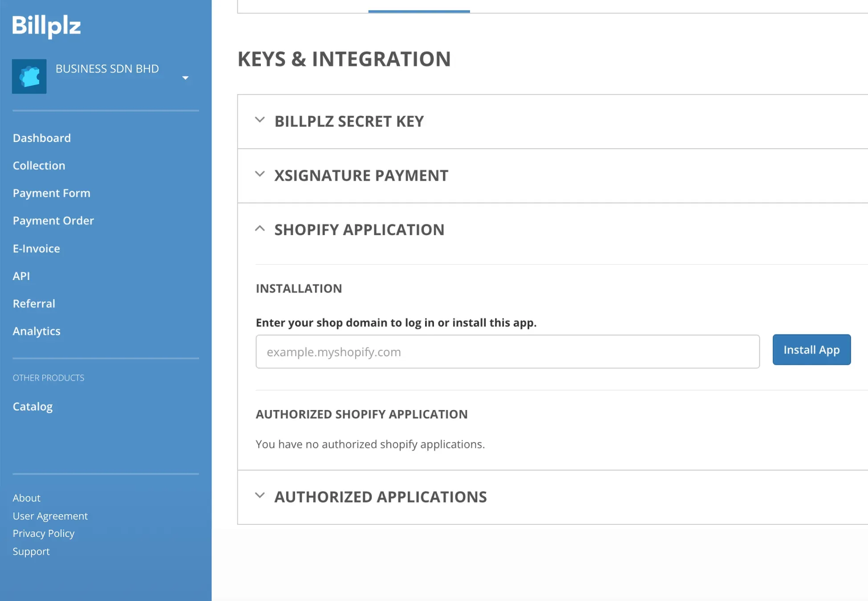
Task: Open the E-Invoice section
Action: pos(37,248)
